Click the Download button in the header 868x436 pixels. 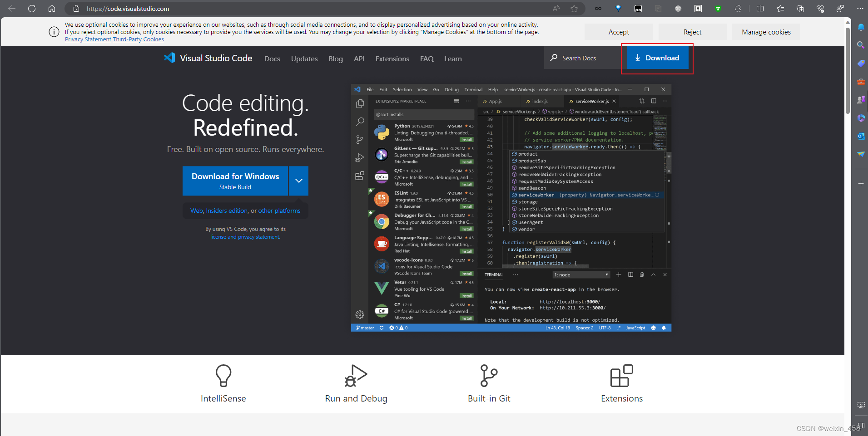coord(658,58)
